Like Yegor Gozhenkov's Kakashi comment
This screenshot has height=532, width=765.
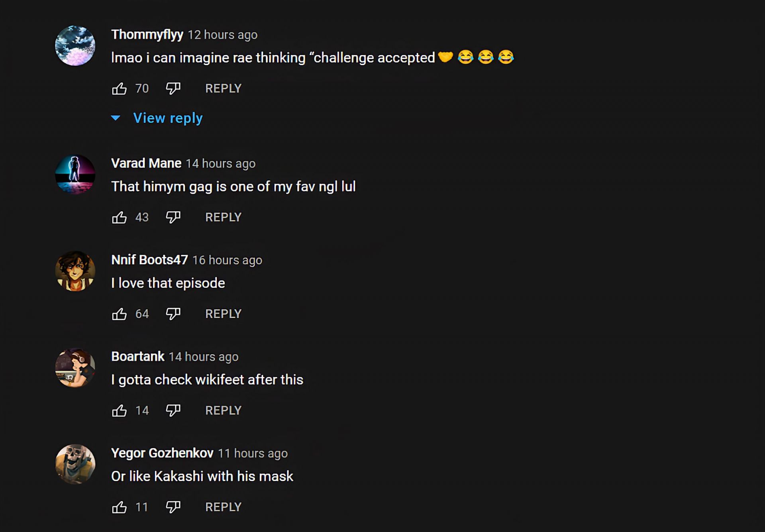[x=119, y=507]
